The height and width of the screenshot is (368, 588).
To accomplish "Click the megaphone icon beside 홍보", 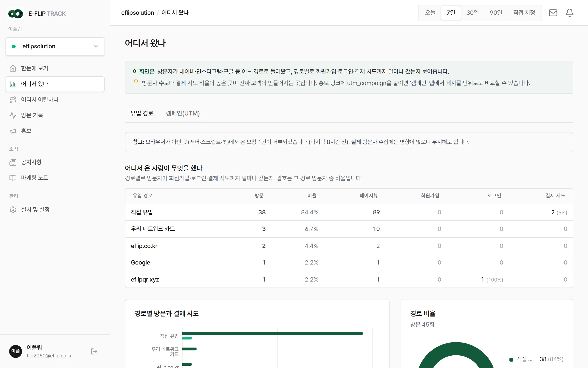I will click(x=13, y=131).
